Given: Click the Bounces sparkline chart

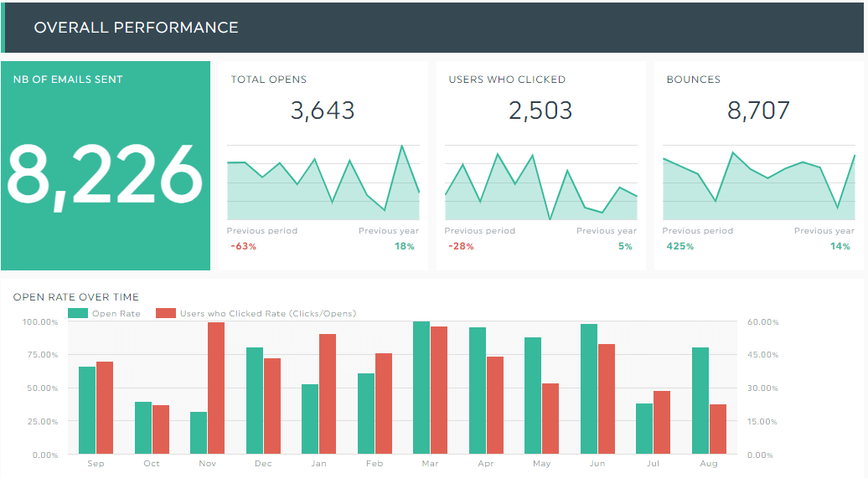Looking at the screenshot, I should tap(759, 182).
